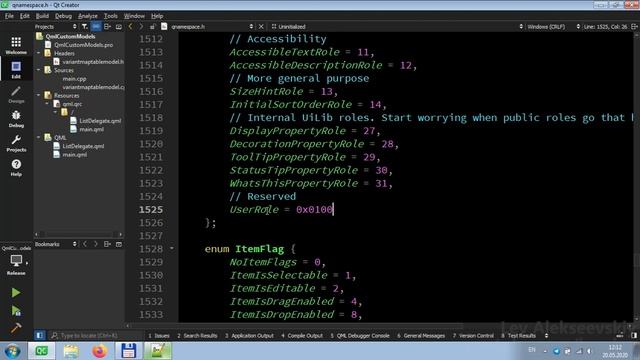
Task: Run the project with green arrow
Action: tap(16, 292)
